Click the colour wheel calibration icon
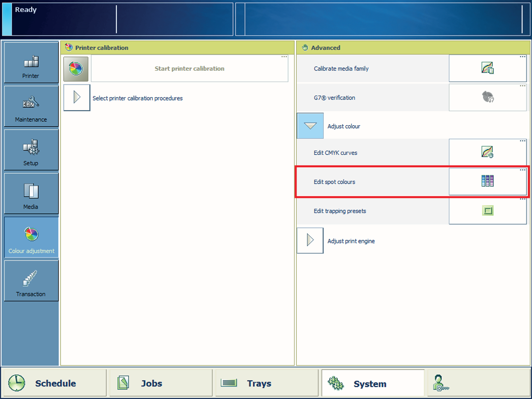The width and height of the screenshot is (532, 399). point(76,69)
